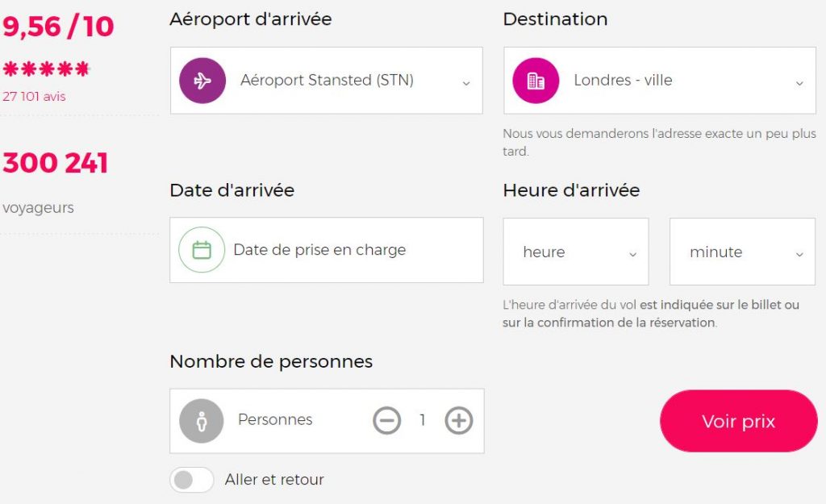Viewport: 826px width, 504px height.
Task: Click the plus icon to increase passengers
Action: tap(458, 420)
